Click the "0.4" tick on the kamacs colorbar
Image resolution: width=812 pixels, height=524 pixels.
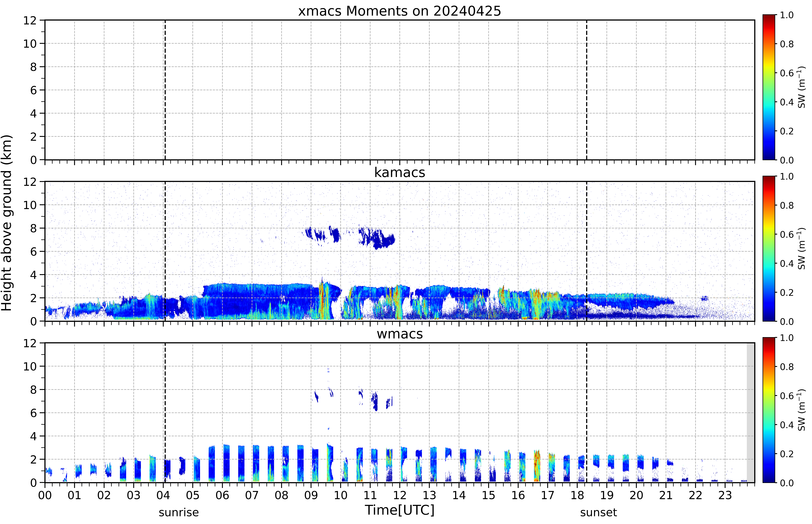pyautogui.click(x=787, y=263)
